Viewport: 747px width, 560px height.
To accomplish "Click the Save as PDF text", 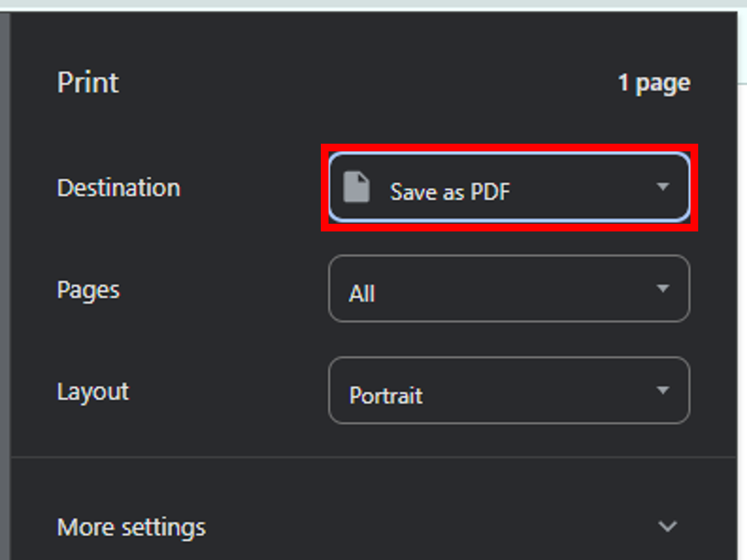I will (450, 192).
